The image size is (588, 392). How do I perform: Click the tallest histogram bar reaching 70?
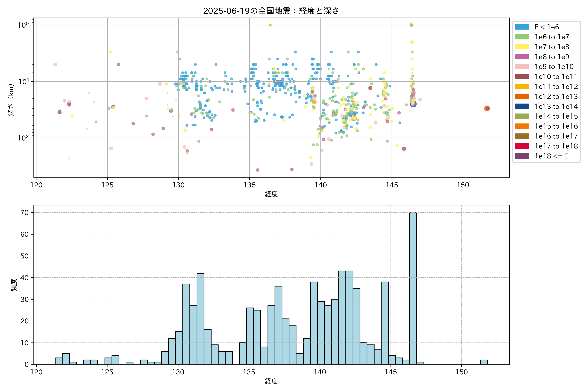413,288
